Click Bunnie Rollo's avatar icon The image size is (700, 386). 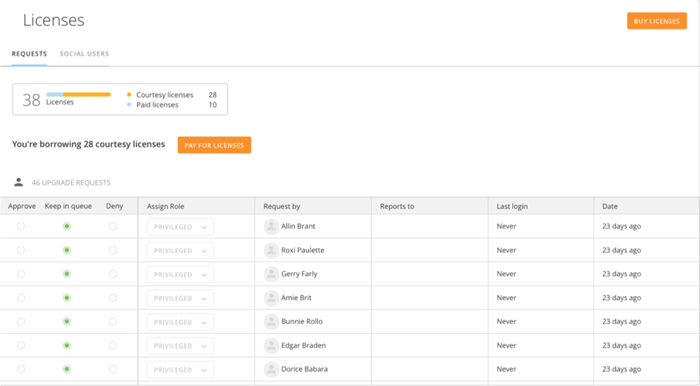point(271,322)
